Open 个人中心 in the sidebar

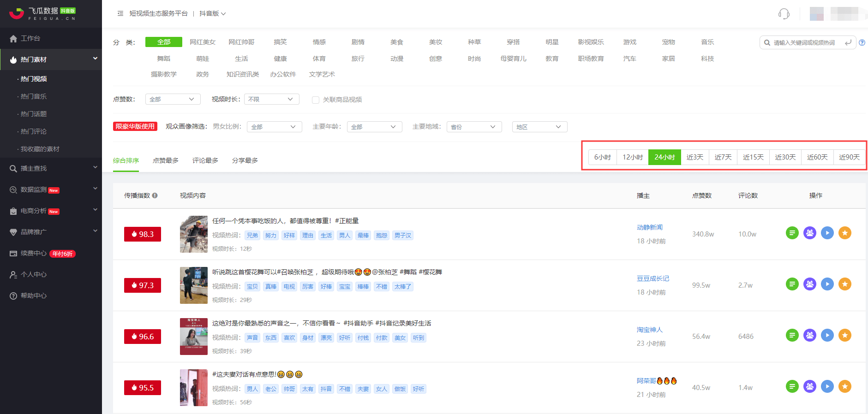(x=51, y=274)
